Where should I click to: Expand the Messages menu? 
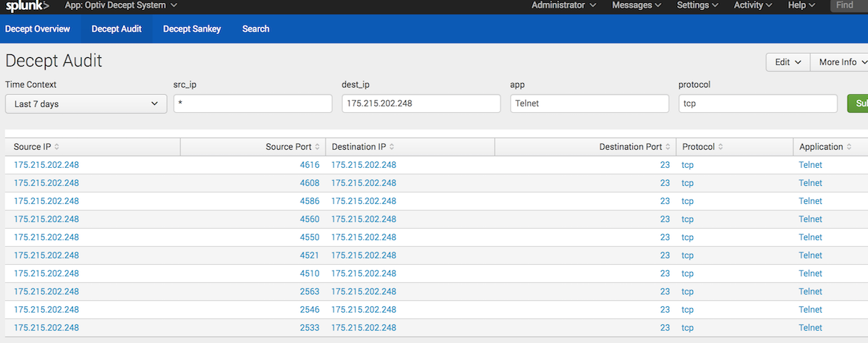click(637, 5)
